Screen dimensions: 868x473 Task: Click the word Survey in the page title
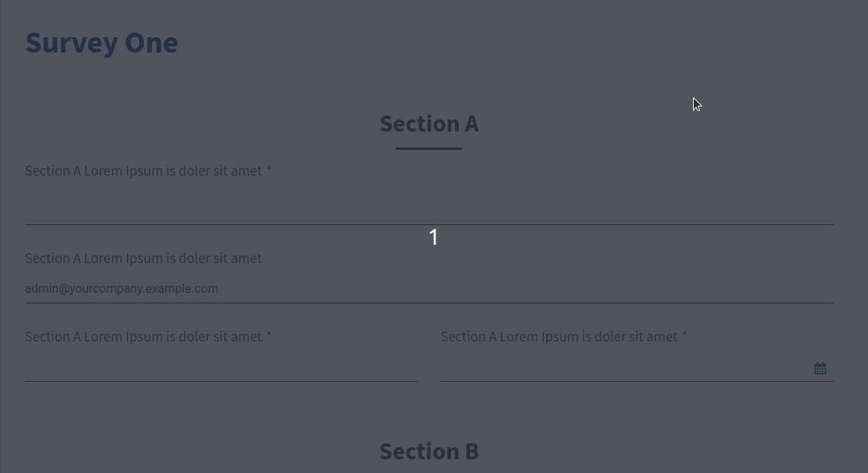point(72,43)
